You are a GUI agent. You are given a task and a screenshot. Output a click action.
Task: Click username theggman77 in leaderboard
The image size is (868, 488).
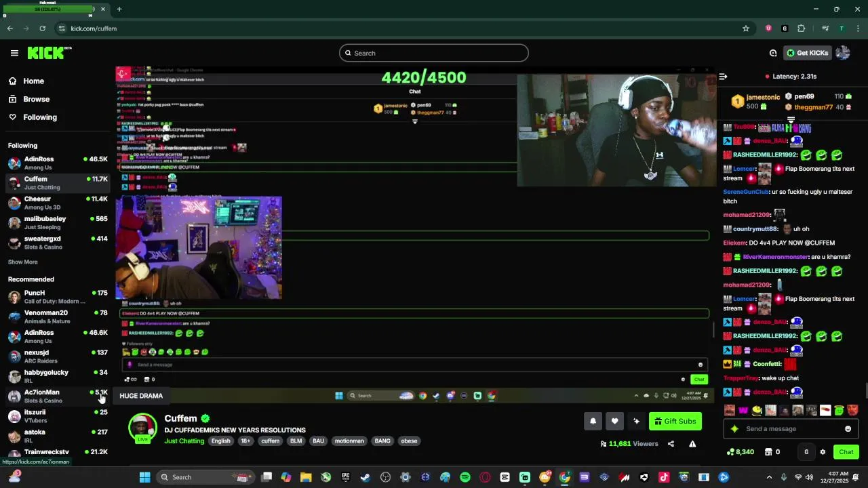[x=813, y=107]
